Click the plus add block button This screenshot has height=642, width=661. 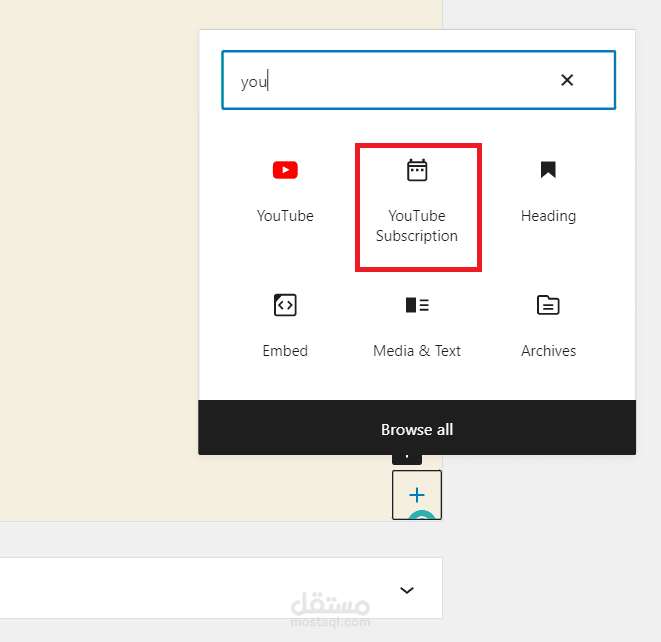tap(417, 495)
